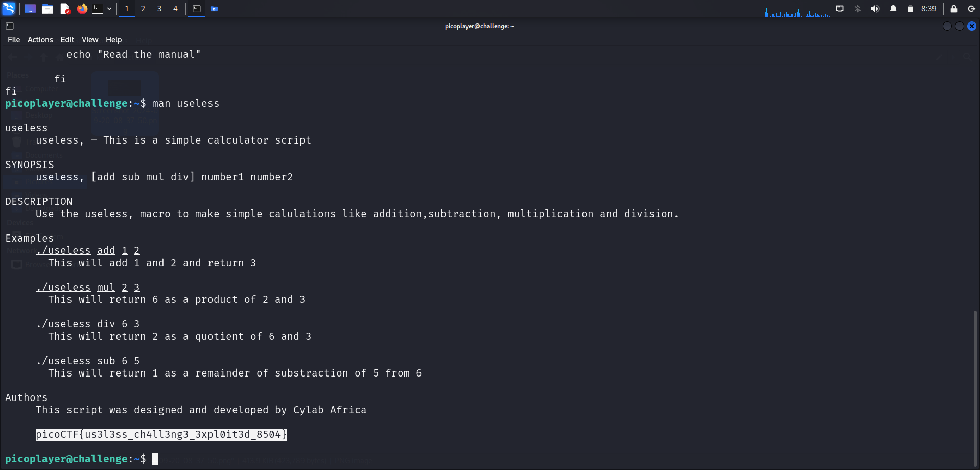Launch a new terminal emulator from panel
Viewport: 980px width, 470px height.
coord(98,9)
